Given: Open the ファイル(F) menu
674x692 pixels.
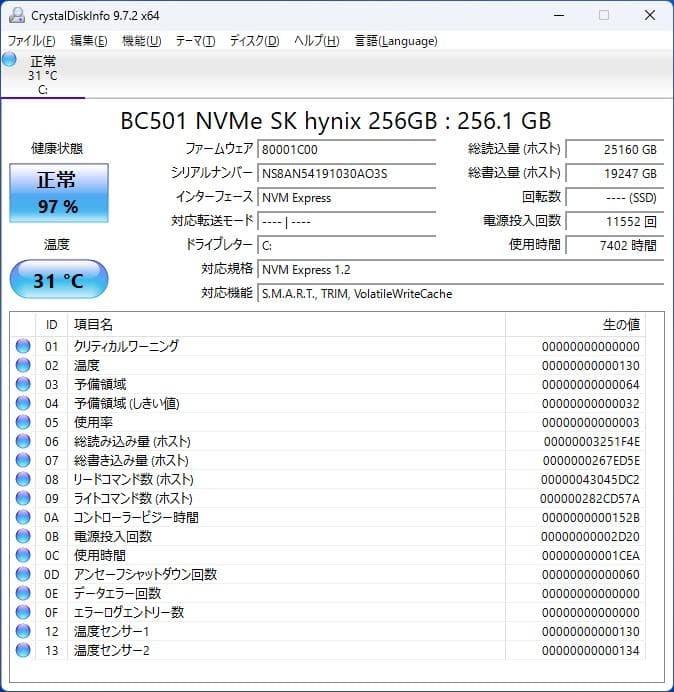Looking at the screenshot, I should point(31,41).
